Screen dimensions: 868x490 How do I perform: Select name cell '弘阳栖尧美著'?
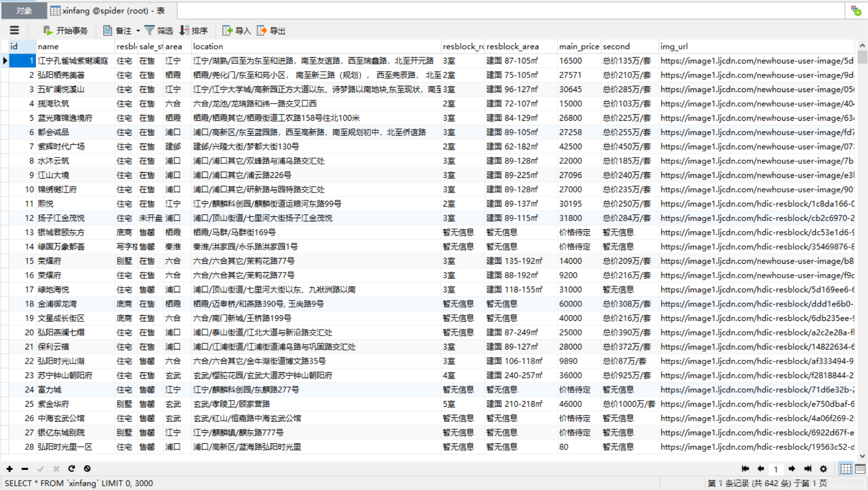point(75,75)
